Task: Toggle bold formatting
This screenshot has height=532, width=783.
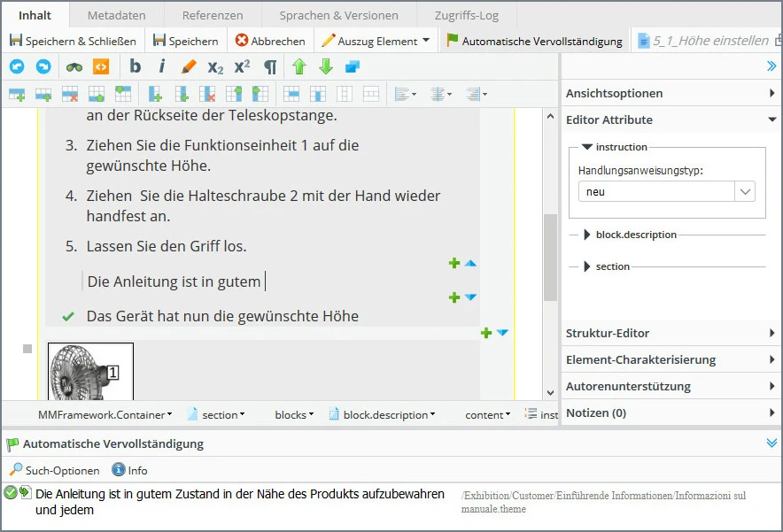Action: [x=134, y=66]
